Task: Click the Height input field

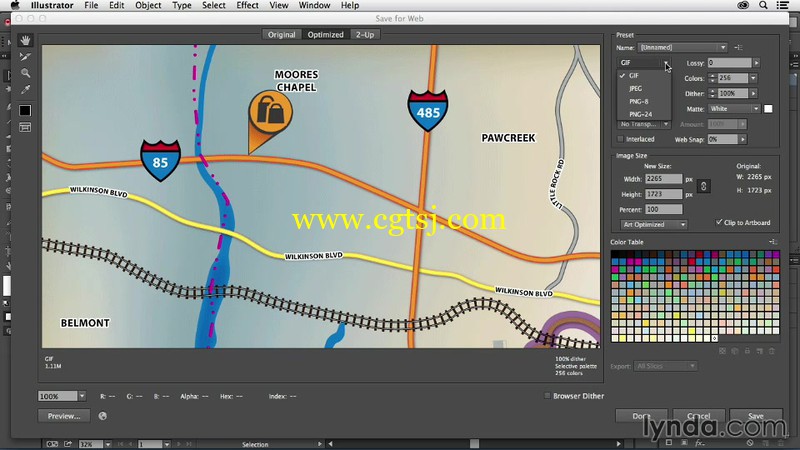Action: click(x=664, y=194)
